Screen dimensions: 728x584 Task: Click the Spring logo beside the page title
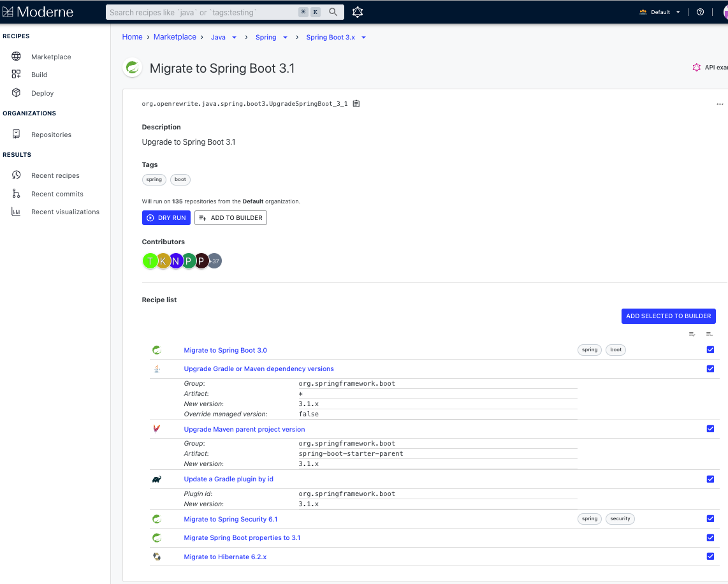133,68
